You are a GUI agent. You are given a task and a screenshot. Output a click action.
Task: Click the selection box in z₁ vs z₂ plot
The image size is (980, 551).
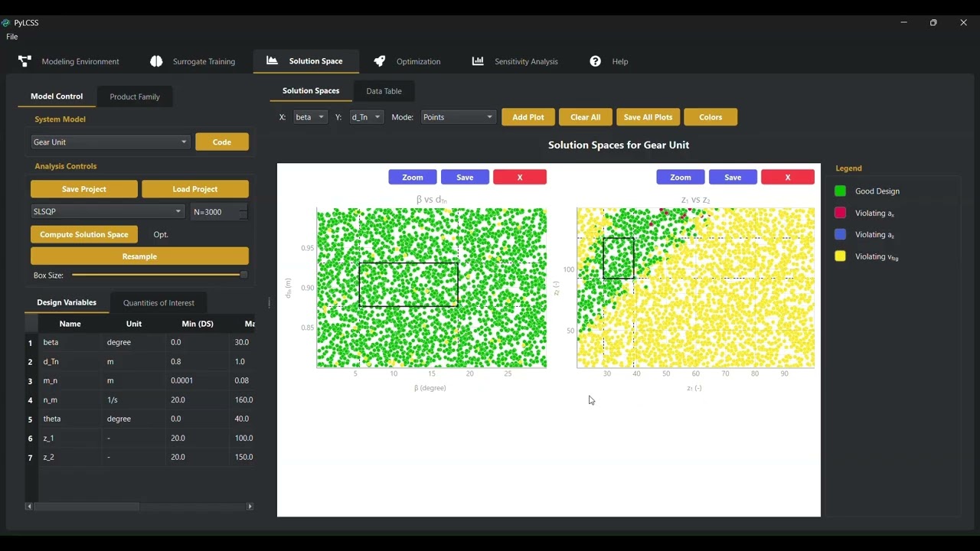click(619, 258)
